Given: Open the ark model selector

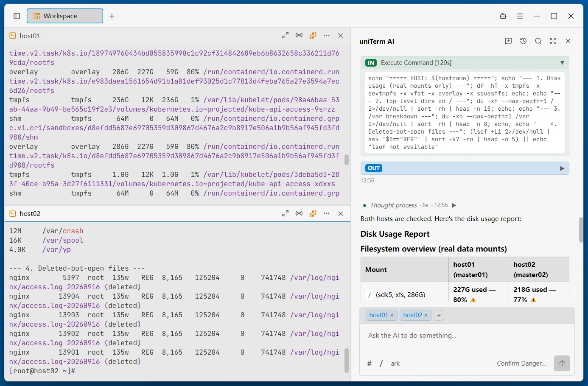Looking at the screenshot, I should [395, 364].
